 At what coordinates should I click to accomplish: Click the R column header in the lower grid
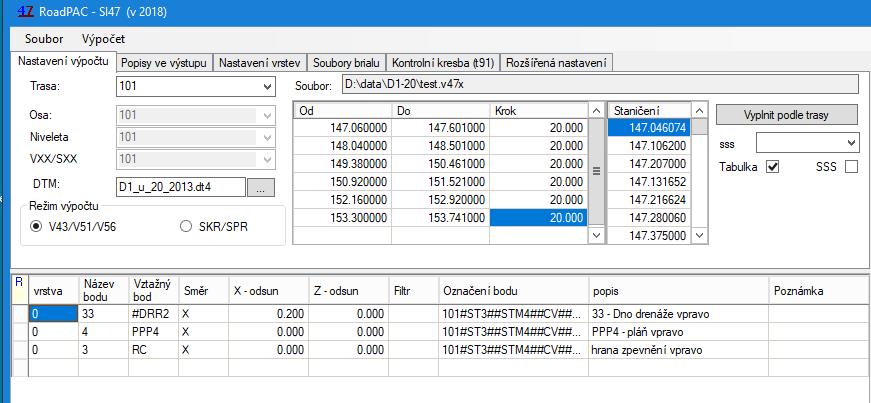(20, 290)
